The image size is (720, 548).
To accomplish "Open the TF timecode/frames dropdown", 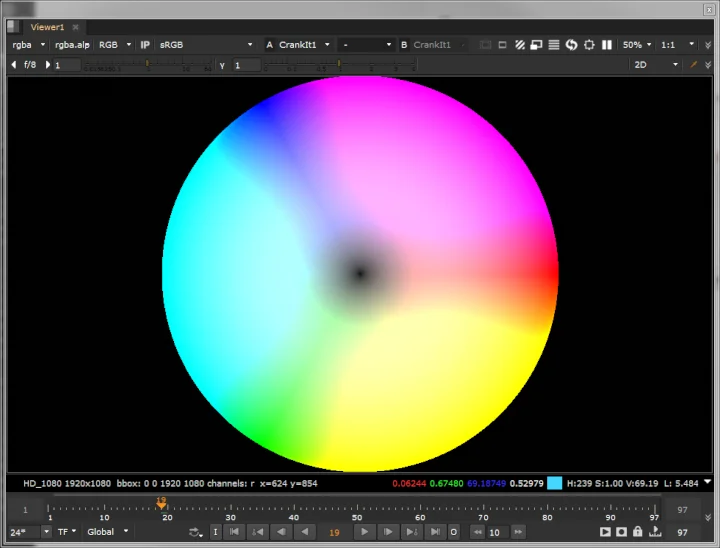I will tap(67, 532).
